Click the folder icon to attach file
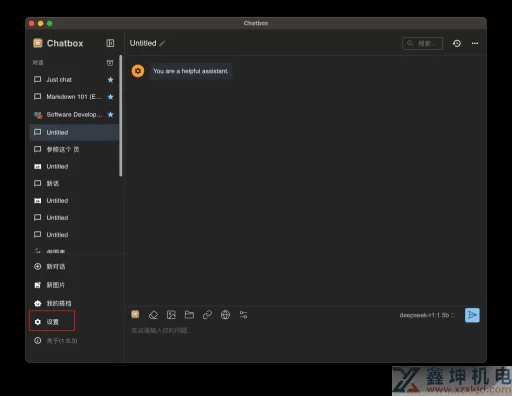Image resolution: width=512 pixels, height=396 pixels. (189, 315)
